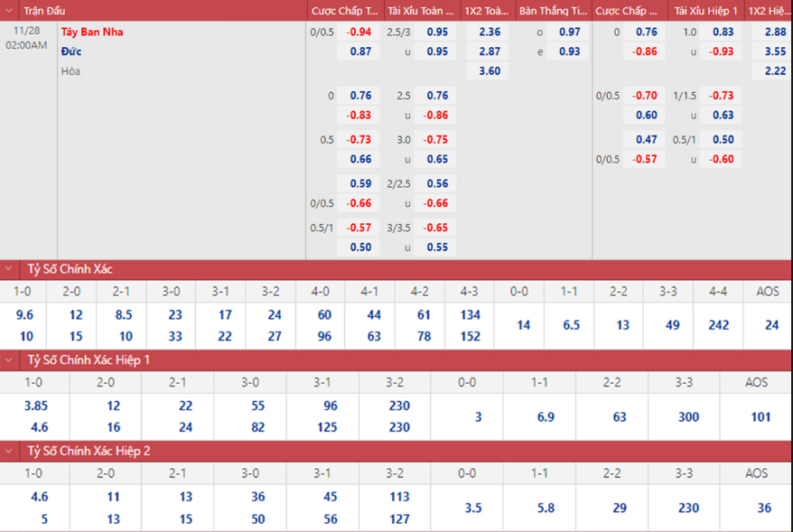Collapse the Tỷ Số Chính Xác Hiệp 1 section
The height and width of the screenshot is (532, 793).
coord(10,359)
